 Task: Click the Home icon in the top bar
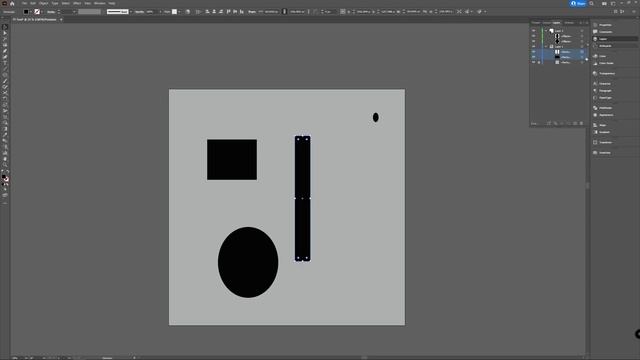tap(12, 3)
